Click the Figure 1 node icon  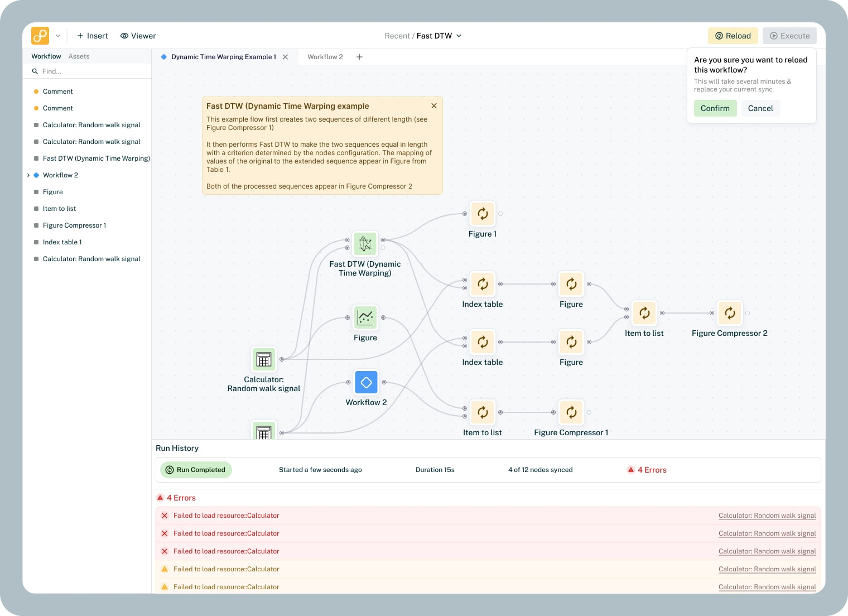tap(483, 214)
